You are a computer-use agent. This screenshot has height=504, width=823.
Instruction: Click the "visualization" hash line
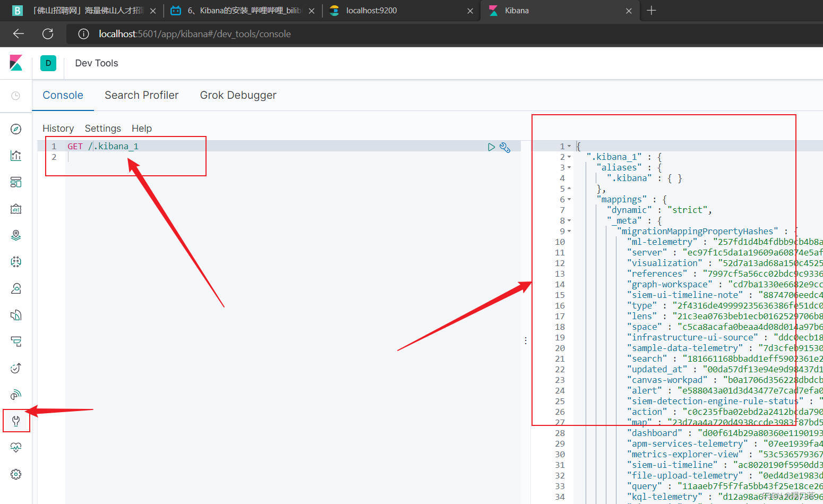click(x=725, y=263)
